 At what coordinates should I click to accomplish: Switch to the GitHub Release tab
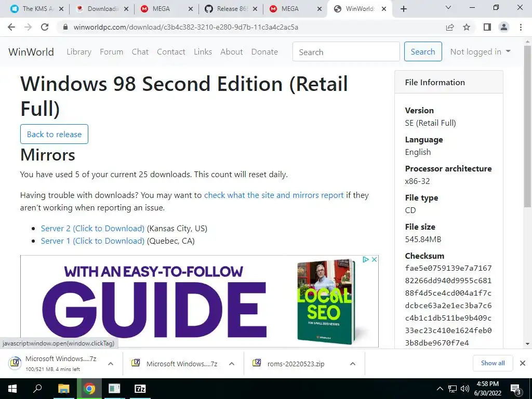(x=231, y=9)
